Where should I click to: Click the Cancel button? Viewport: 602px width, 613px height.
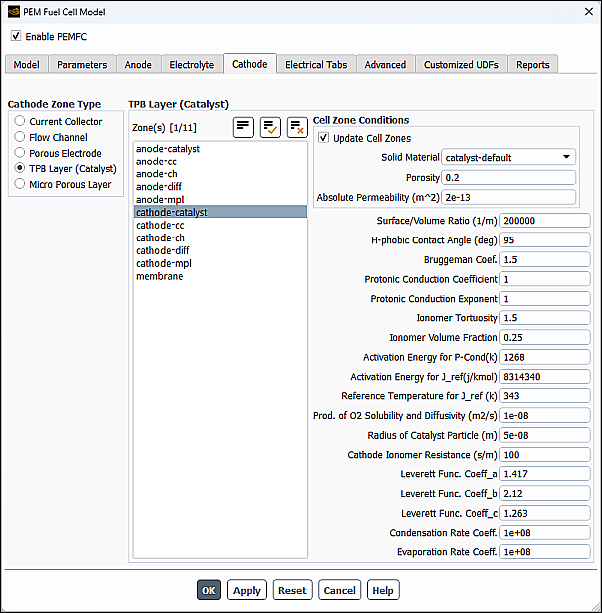339,590
